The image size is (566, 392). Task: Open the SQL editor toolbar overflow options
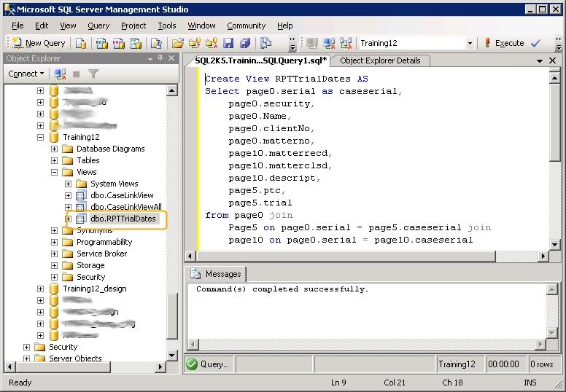(559, 44)
